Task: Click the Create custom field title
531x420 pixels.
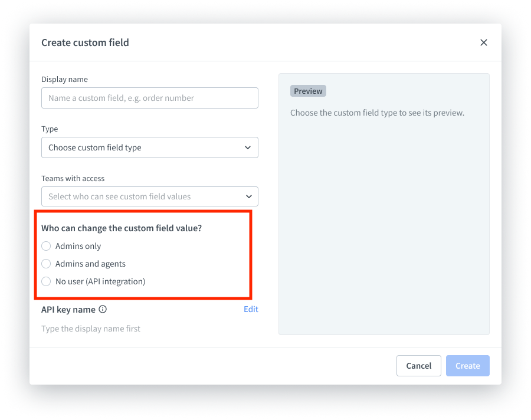Action: coord(85,42)
